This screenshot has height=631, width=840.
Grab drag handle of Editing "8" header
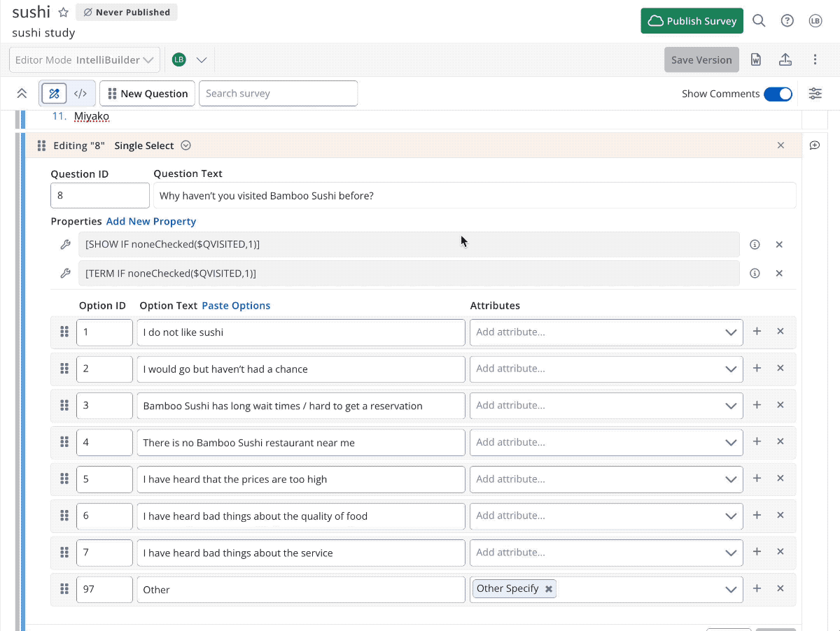(41, 146)
